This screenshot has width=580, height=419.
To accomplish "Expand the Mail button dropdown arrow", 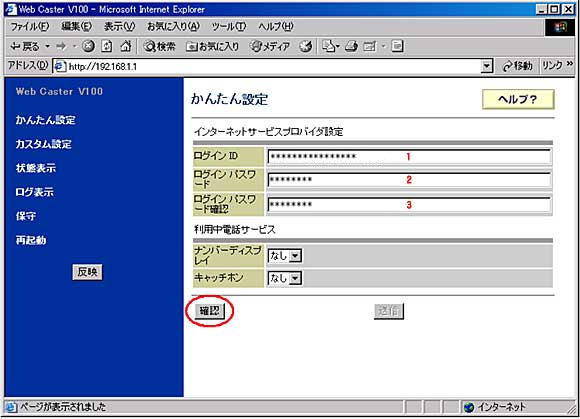I will [338, 46].
